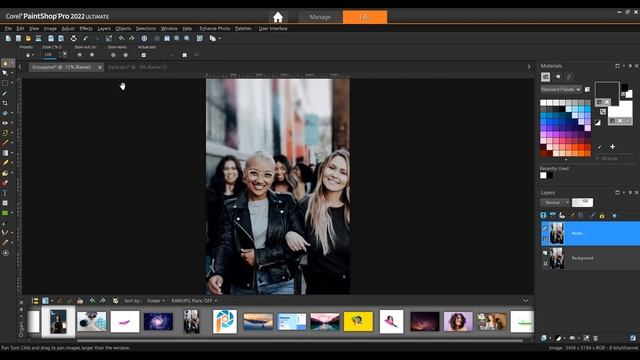Select the Flood Fill gradient tool
The height and width of the screenshot is (360, 640).
[x=5, y=153]
